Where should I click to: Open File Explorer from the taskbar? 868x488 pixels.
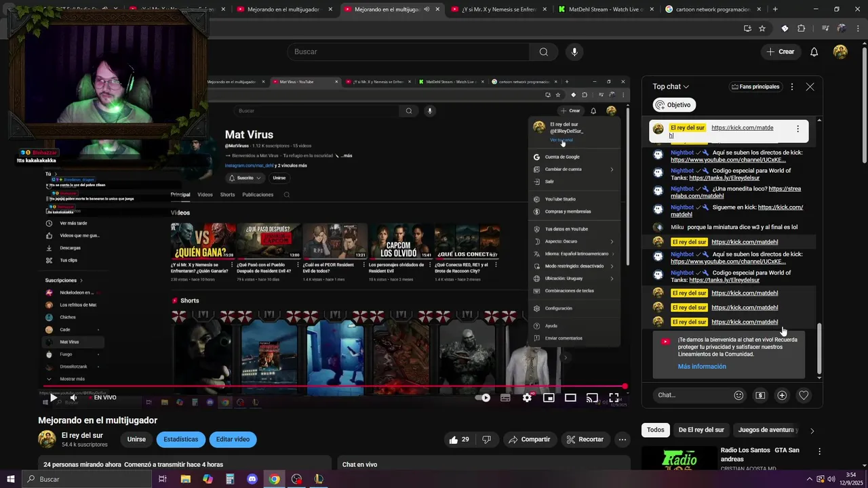185,479
